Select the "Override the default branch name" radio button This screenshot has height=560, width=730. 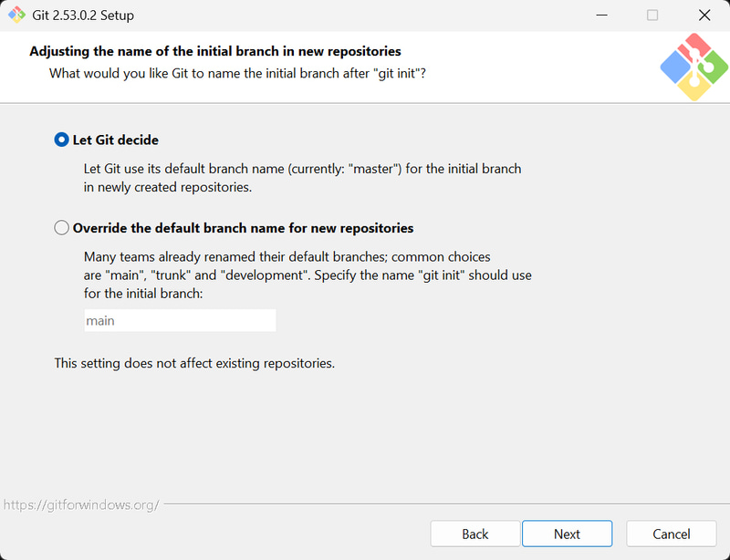tap(62, 228)
